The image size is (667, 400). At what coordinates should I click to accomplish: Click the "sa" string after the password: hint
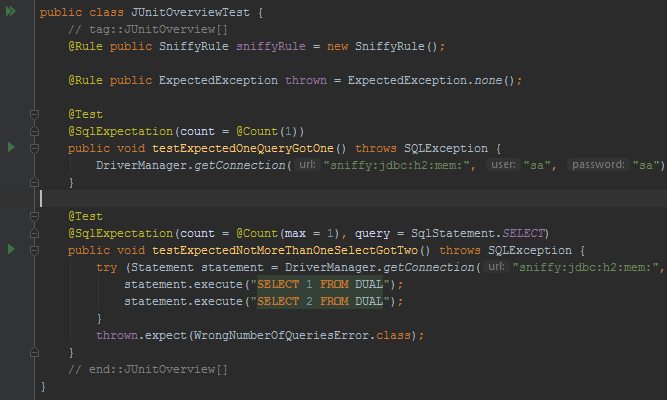[x=646, y=165]
